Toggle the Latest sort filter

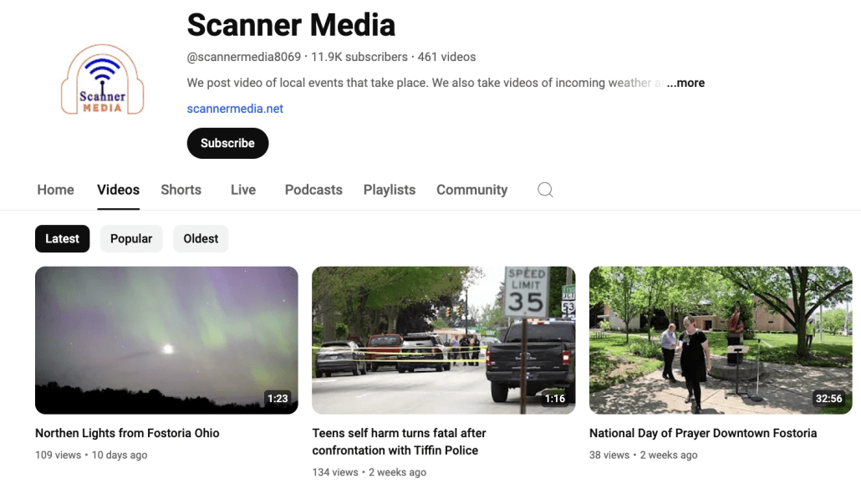(62, 239)
